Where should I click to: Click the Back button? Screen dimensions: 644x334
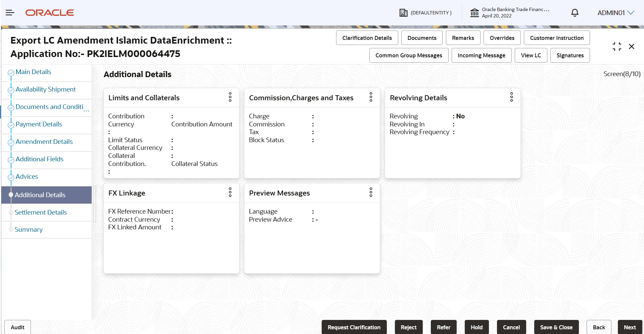pos(599,327)
